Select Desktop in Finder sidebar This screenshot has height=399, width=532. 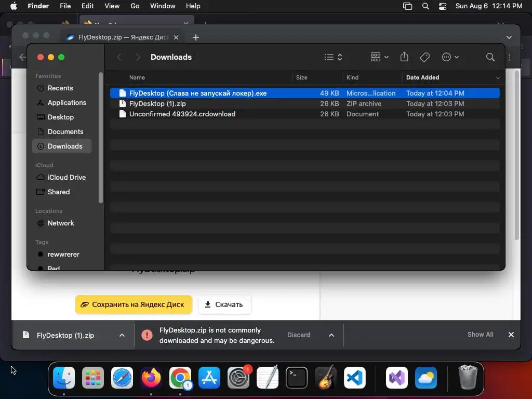coord(61,117)
